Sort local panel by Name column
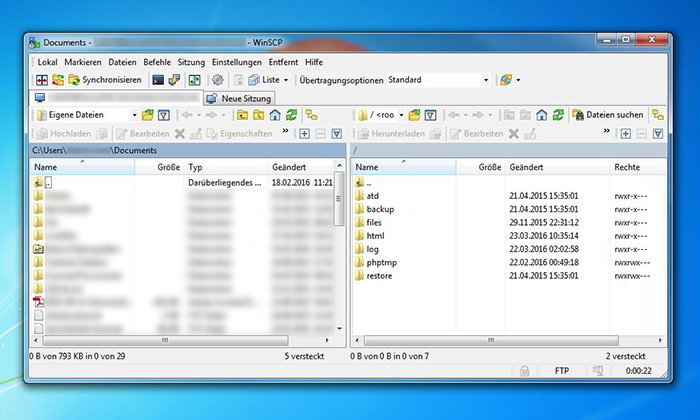 83,167
